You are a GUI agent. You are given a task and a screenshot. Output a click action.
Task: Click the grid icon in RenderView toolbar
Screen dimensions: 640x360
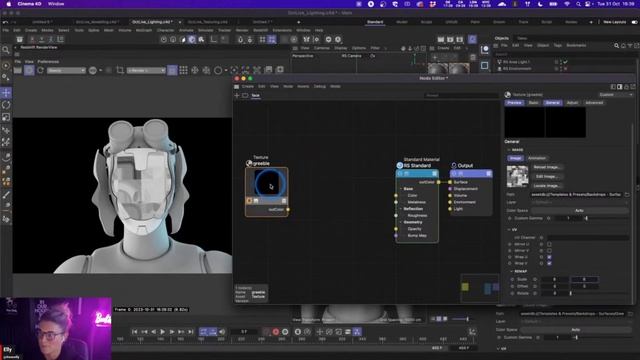click(184, 70)
